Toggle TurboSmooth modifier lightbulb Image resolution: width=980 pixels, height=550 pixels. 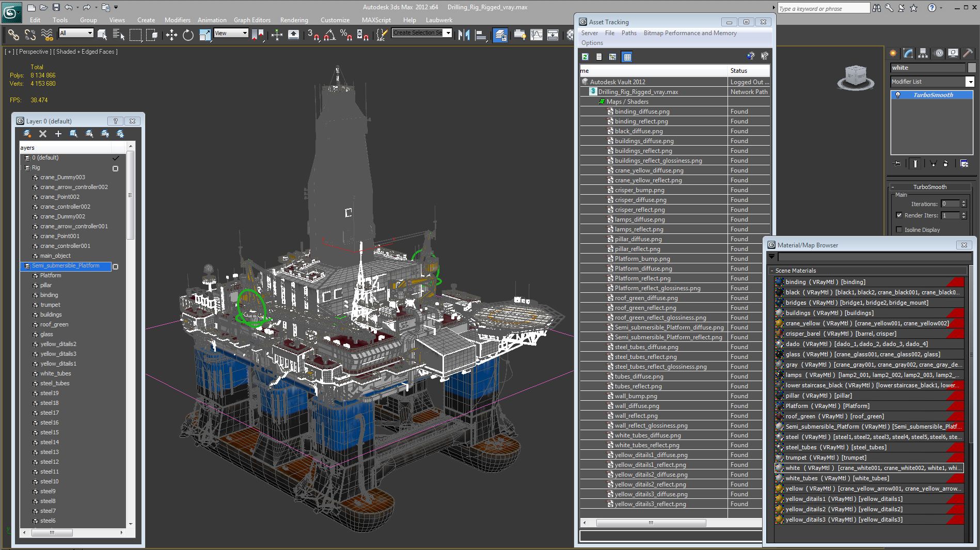[898, 95]
